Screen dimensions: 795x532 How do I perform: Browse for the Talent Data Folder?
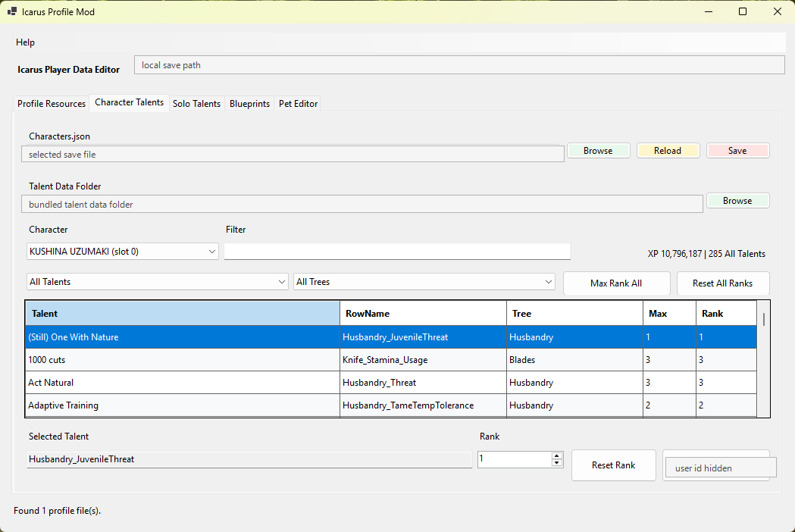pos(737,201)
